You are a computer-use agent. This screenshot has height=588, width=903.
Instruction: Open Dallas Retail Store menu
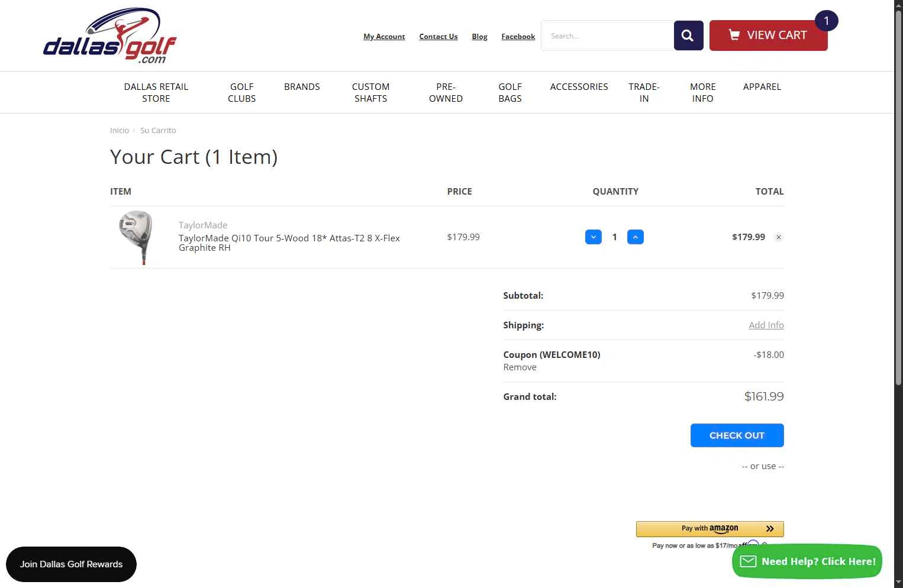156,92
